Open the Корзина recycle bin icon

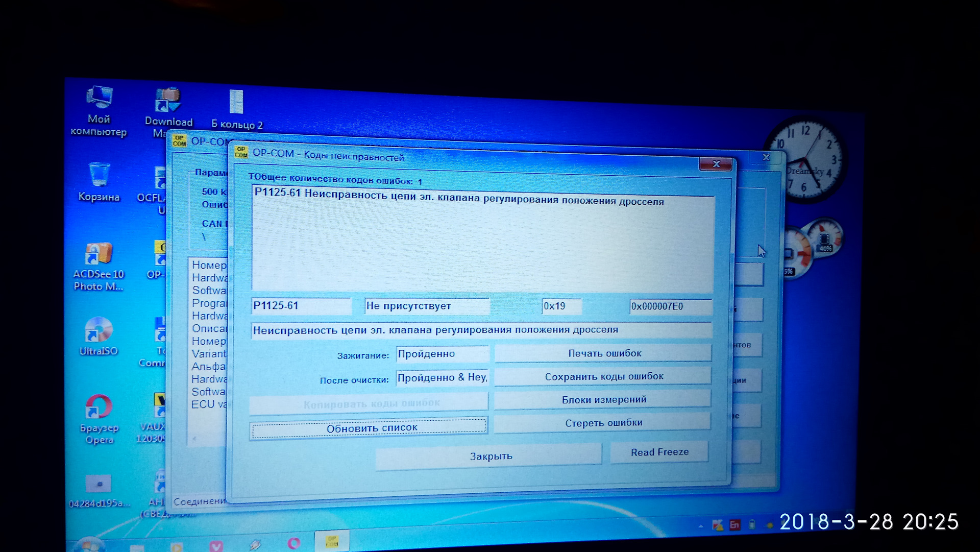pos(99,181)
